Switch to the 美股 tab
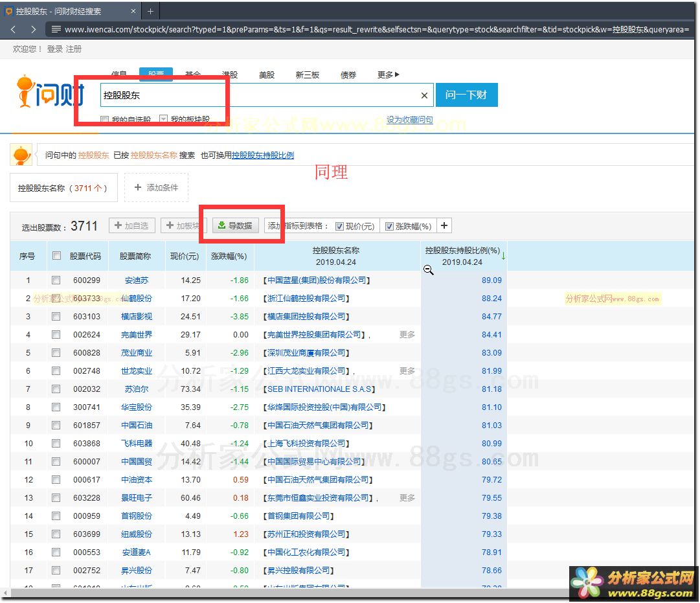700x603 pixels. click(267, 74)
